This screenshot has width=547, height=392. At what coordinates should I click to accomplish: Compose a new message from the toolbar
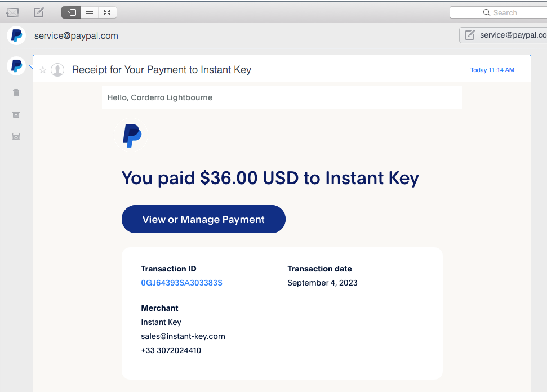click(x=39, y=12)
